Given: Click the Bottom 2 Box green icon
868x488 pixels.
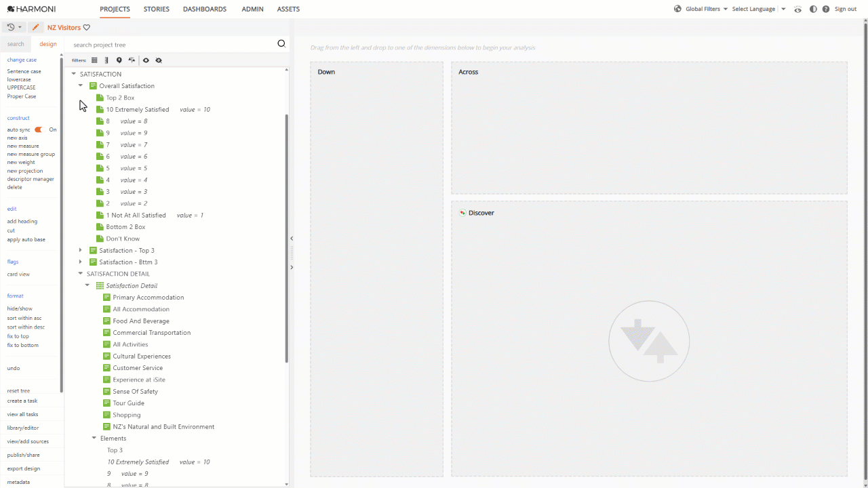Looking at the screenshot, I should (100, 227).
